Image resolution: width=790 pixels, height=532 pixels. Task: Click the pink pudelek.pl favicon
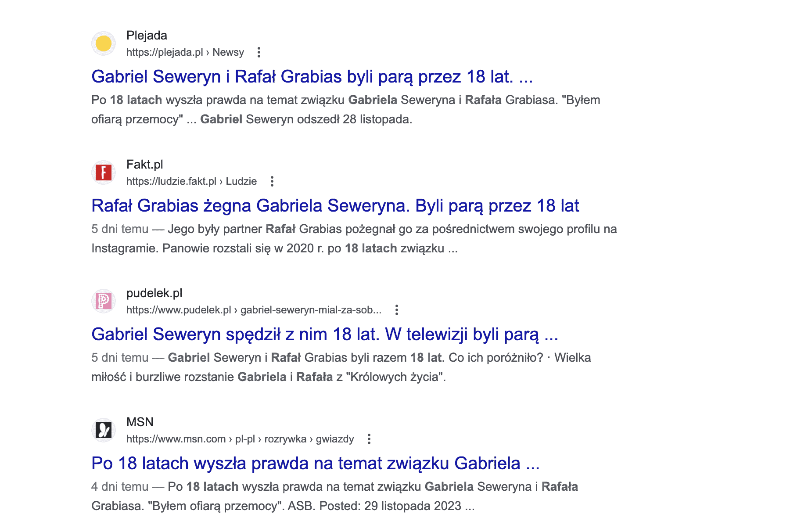click(104, 301)
